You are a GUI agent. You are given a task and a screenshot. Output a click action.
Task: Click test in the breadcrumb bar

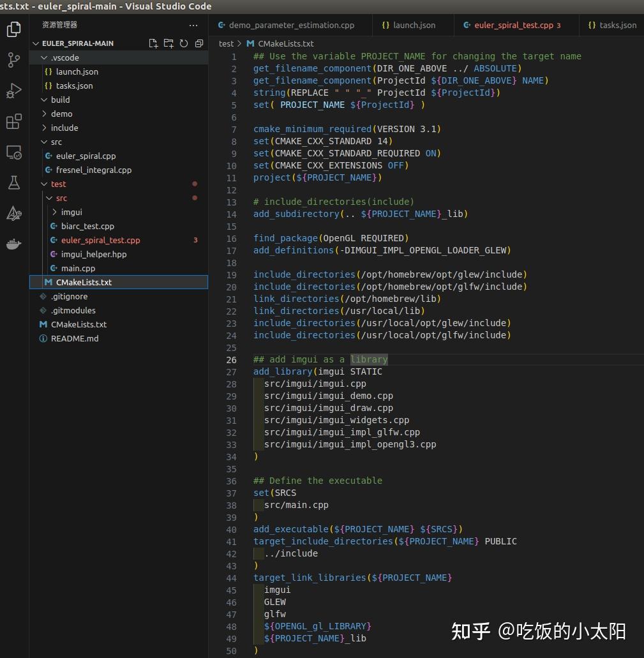[225, 43]
